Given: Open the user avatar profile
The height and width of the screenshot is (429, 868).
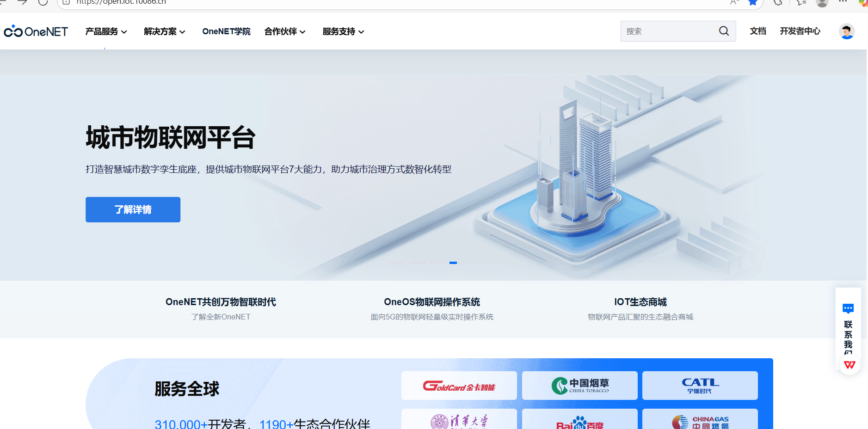Looking at the screenshot, I should click(847, 31).
